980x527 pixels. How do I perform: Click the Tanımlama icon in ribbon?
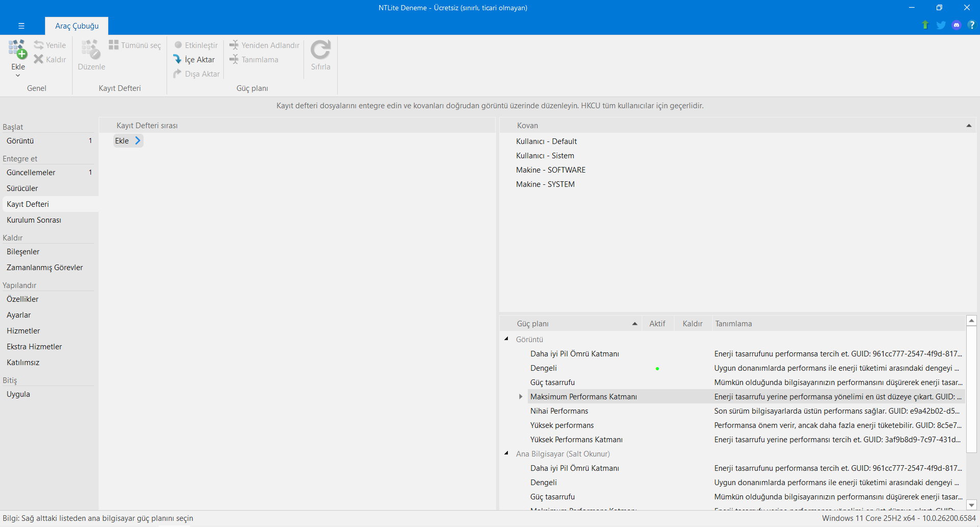[234, 59]
